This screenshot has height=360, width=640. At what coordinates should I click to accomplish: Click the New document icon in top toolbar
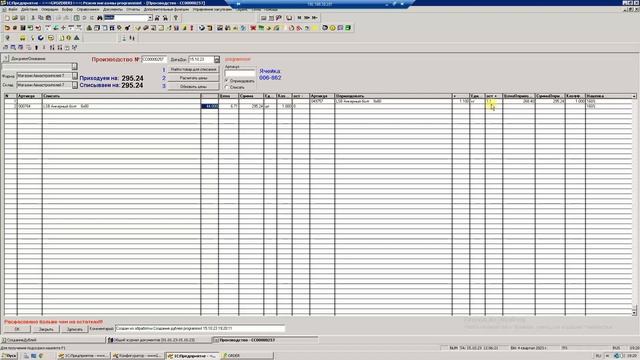[7, 18]
